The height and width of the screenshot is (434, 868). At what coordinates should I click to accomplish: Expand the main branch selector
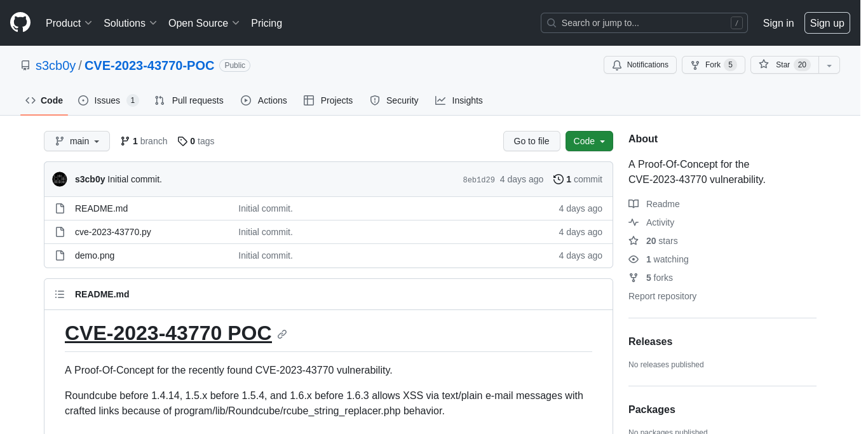tap(77, 141)
